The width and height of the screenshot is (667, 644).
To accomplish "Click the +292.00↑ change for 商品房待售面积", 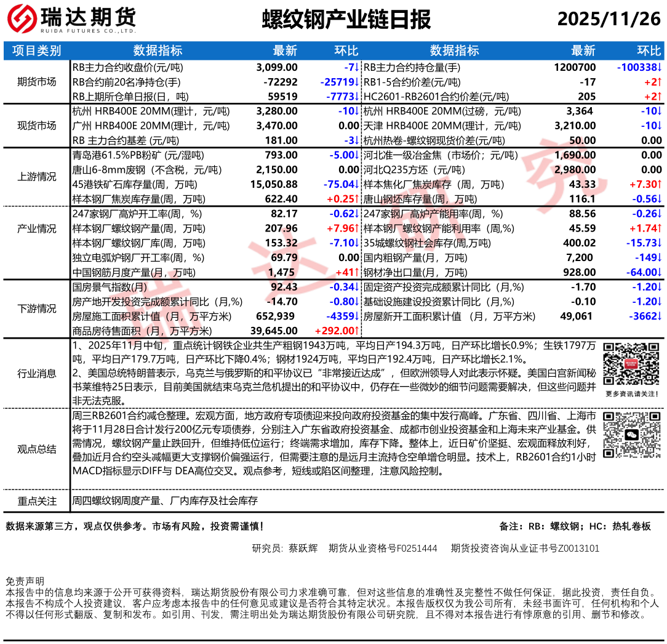I will 337,331.
